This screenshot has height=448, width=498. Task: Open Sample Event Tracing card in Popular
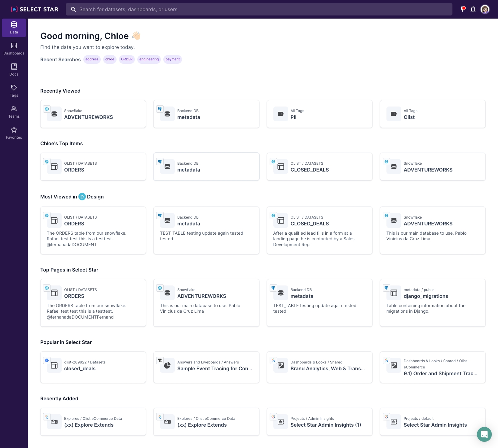[x=206, y=367]
